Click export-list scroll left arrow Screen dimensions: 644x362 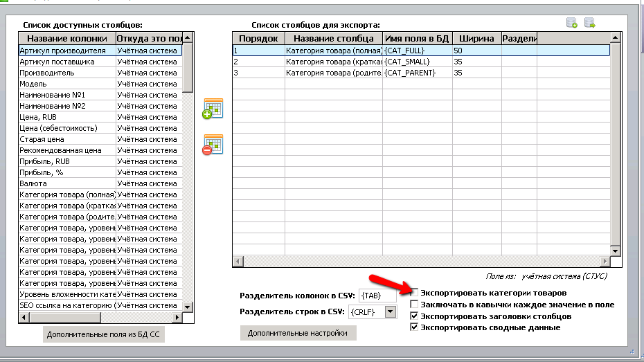click(x=238, y=261)
